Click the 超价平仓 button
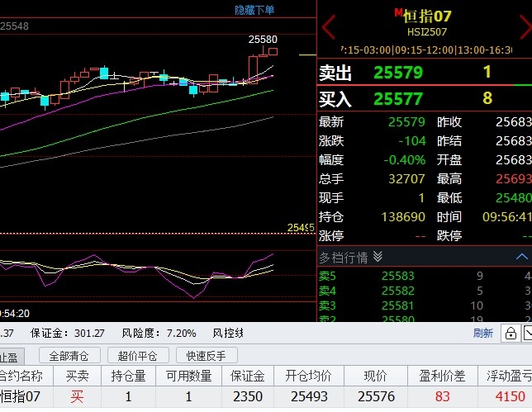This screenshot has height=412, width=532. [x=138, y=356]
